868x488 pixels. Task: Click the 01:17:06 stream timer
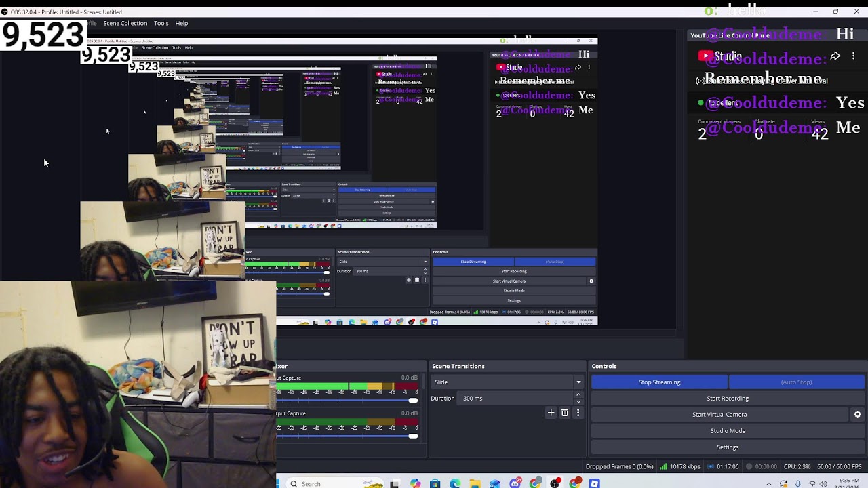728,466
